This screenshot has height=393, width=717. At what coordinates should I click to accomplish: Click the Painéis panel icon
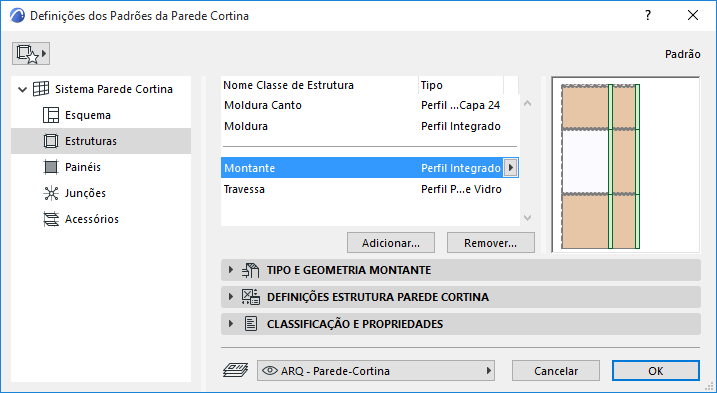click(x=51, y=167)
